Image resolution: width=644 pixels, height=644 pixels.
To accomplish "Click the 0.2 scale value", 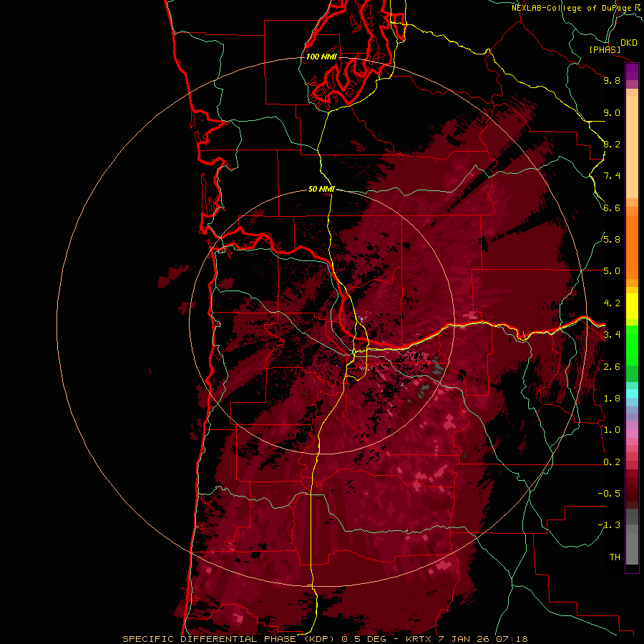I will (x=612, y=462).
